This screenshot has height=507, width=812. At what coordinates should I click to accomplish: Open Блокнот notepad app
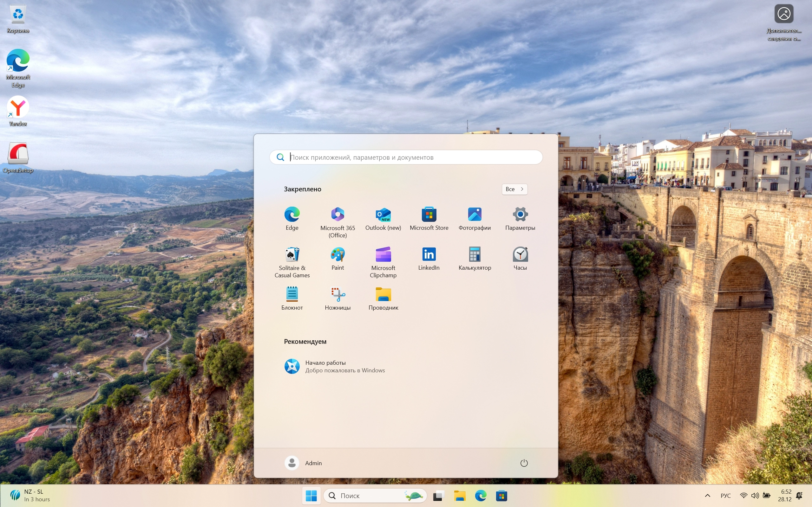pos(292,295)
